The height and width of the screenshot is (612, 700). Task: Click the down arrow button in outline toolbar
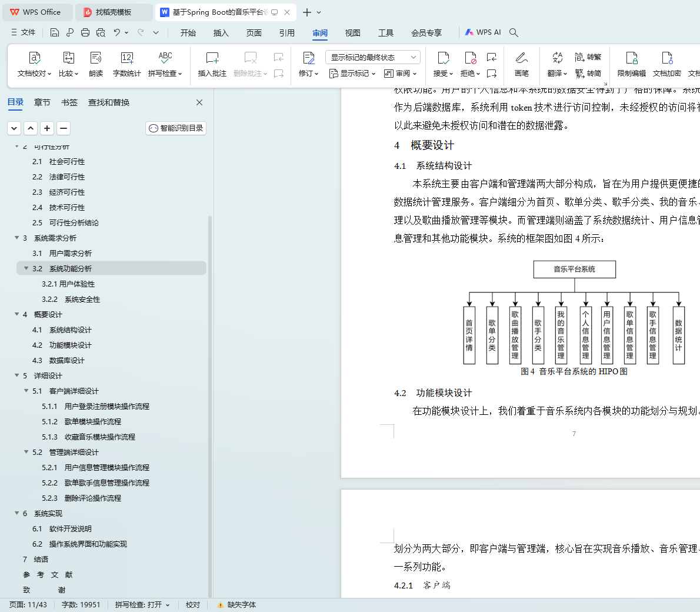14,129
